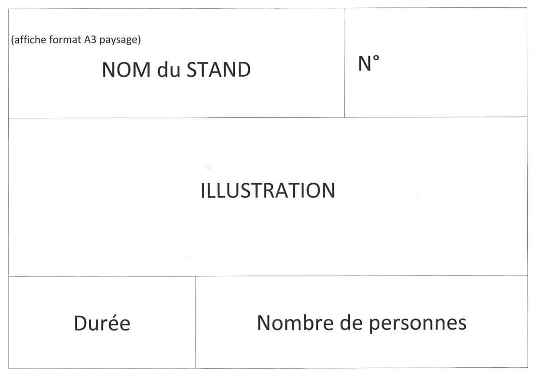Select the lowercase word du between NOM and STAND
This screenshot has height=392, width=555.
point(169,70)
